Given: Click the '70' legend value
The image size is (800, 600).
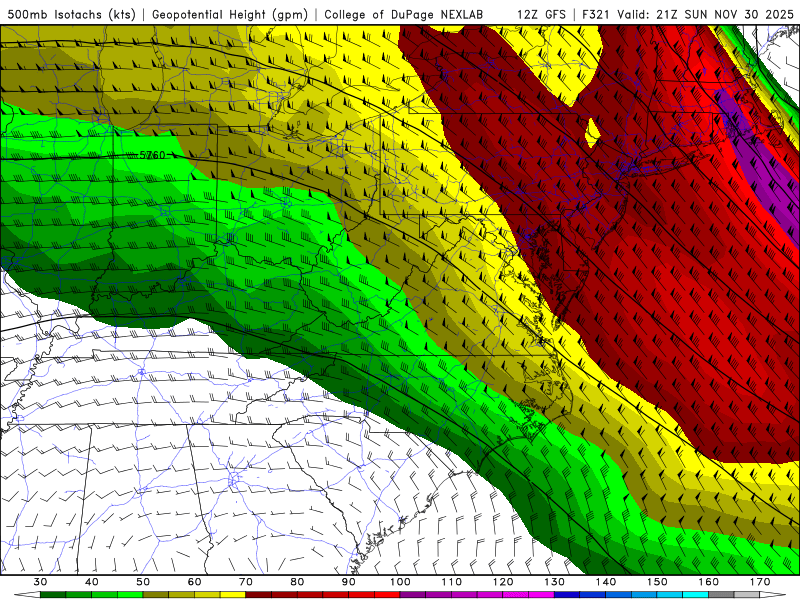Looking at the screenshot, I should 246,582.
